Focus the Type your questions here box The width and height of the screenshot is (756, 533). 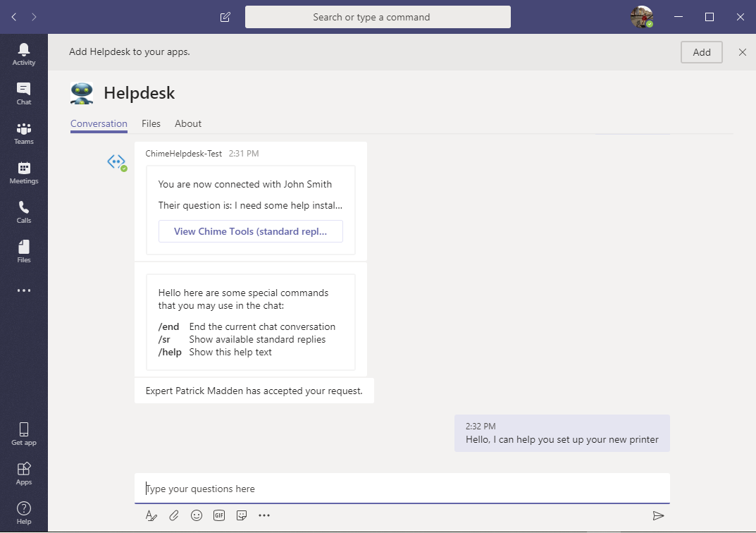click(402, 489)
